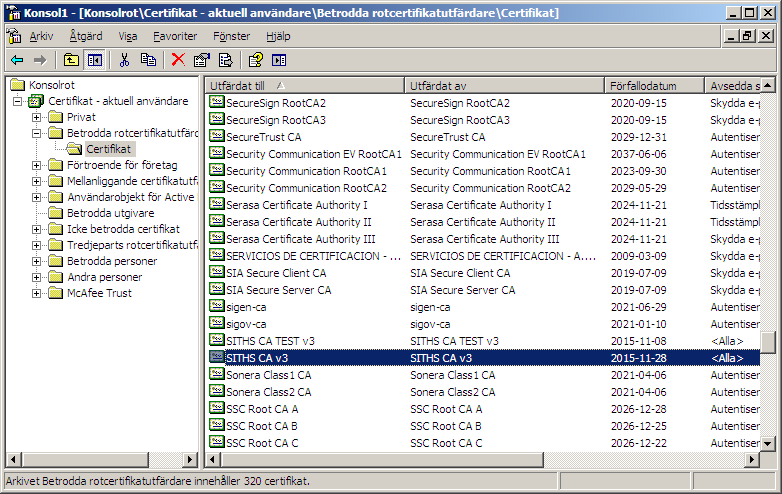782x494 pixels.
Task: Select the SITHS CA TEST v3 row
Action: click(483, 341)
